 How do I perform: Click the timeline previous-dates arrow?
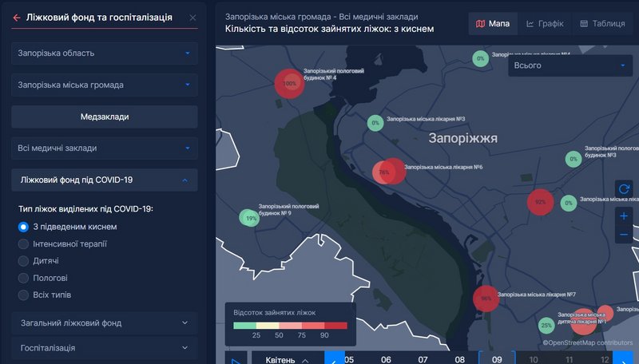(334, 358)
